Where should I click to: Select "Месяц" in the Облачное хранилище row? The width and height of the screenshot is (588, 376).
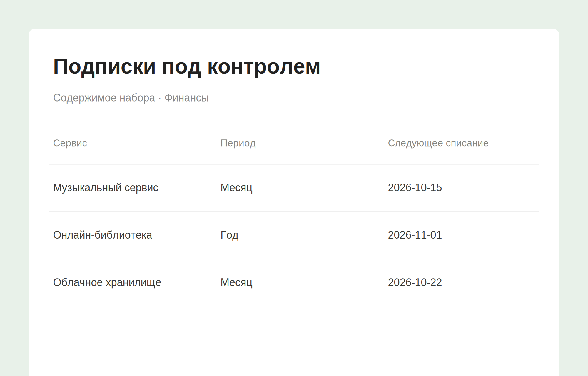[x=237, y=282]
